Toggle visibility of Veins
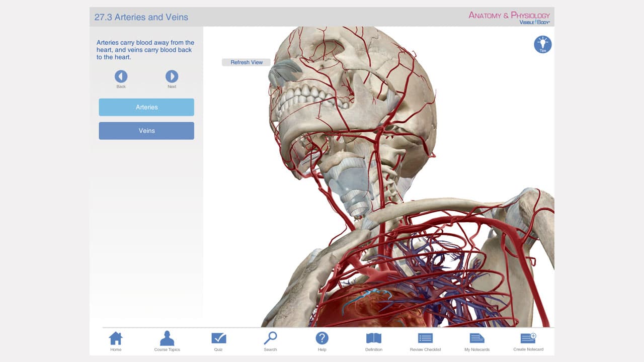Image resolution: width=644 pixels, height=362 pixels. [146, 131]
